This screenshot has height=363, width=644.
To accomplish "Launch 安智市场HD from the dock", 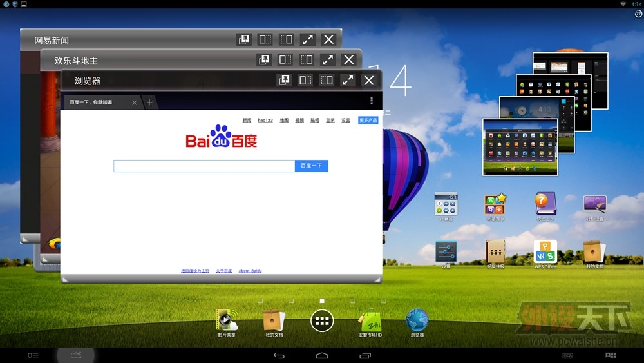I will coord(370,323).
